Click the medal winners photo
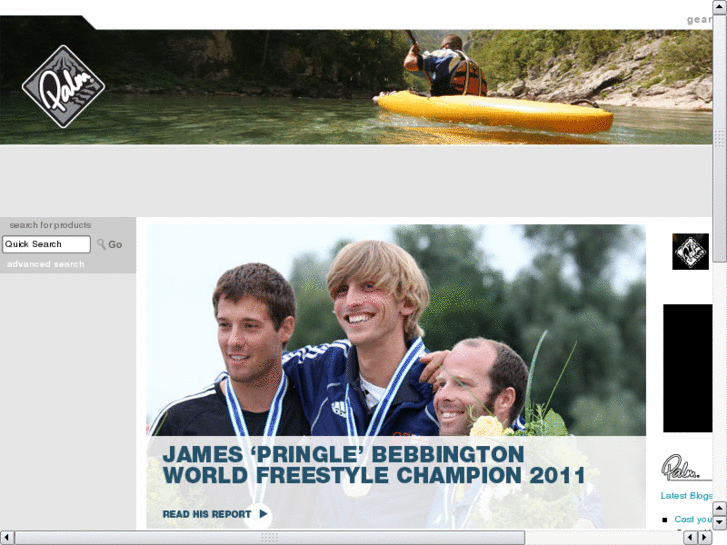727x545 pixels. (396, 330)
